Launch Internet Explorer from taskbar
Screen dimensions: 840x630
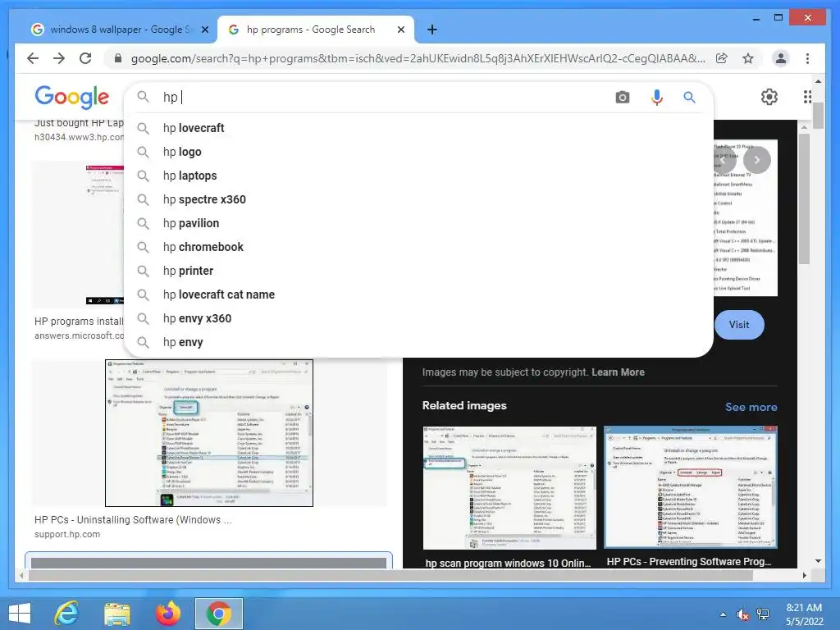(x=66, y=614)
